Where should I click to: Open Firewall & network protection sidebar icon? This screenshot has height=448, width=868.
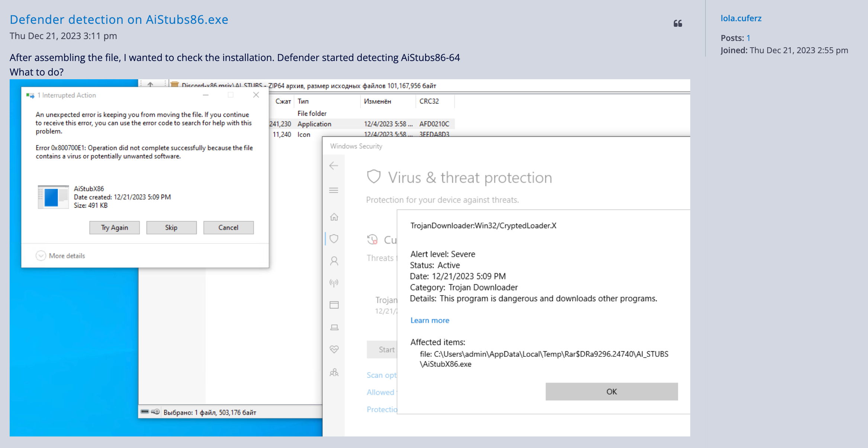point(334,283)
